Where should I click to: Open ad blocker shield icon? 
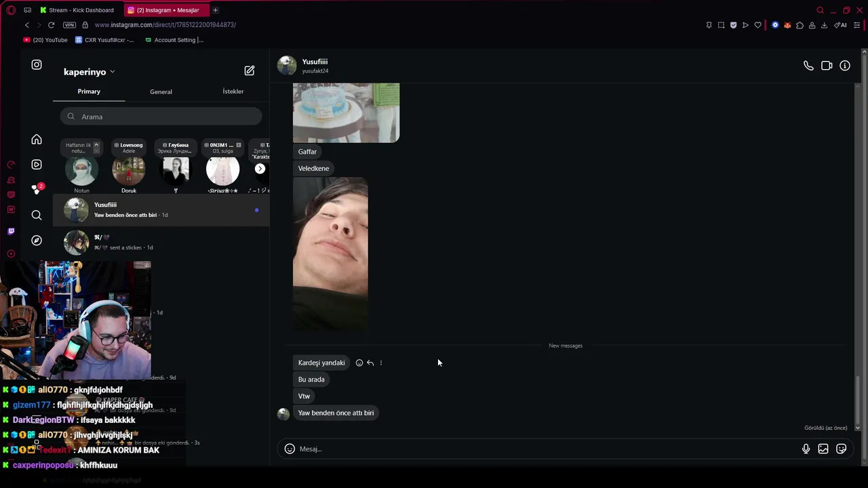[733, 25]
